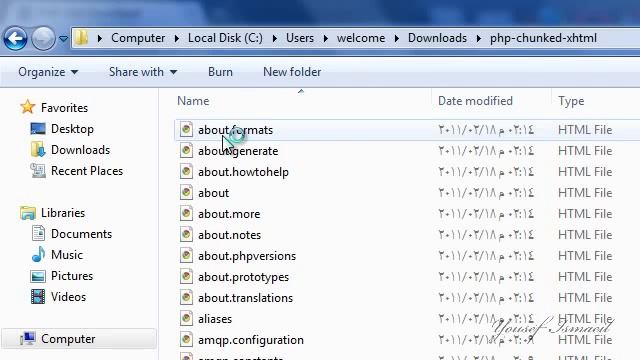
Task: Click the about.howtohelp file icon
Action: point(186,171)
